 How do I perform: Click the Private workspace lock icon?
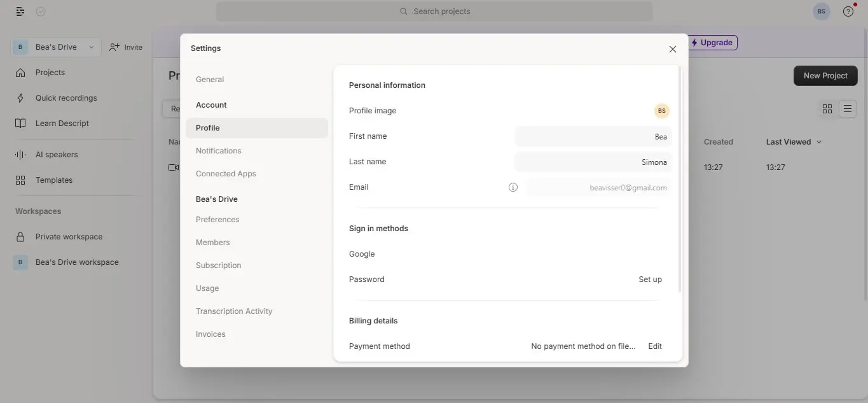click(20, 237)
